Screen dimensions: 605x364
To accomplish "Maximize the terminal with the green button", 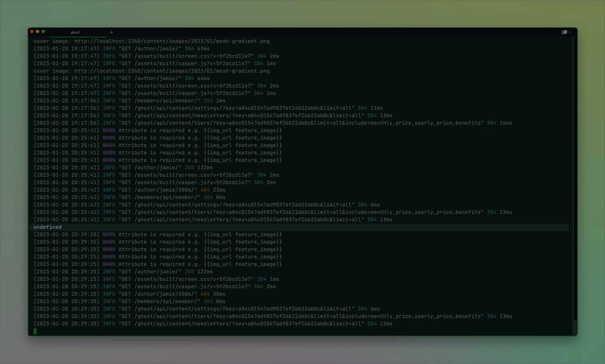I will pyautogui.click(x=43, y=31).
